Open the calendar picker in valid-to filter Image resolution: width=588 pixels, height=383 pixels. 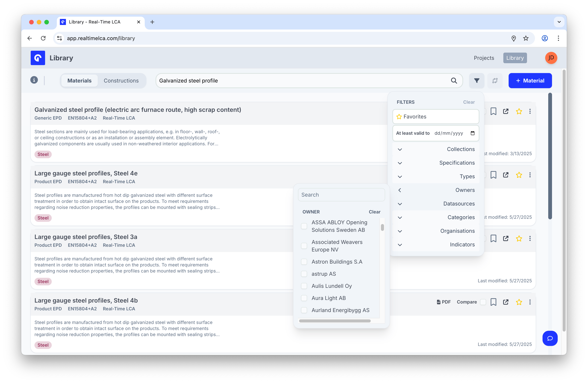pyautogui.click(x=473, y=133)
